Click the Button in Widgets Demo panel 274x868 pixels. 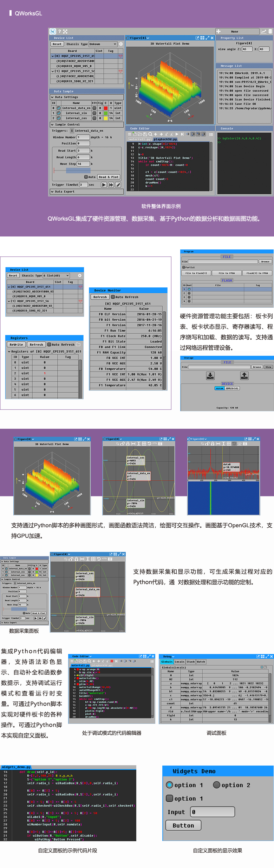click(183, 825)
